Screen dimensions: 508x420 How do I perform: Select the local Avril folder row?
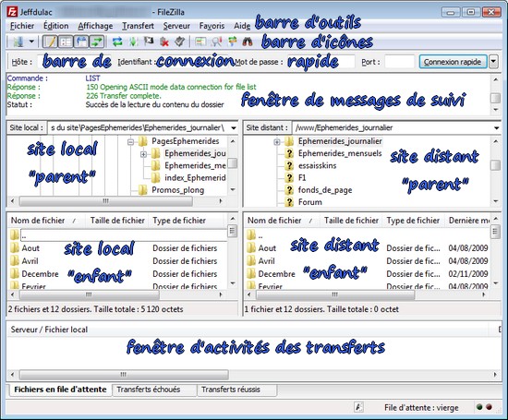pos(118,261)
